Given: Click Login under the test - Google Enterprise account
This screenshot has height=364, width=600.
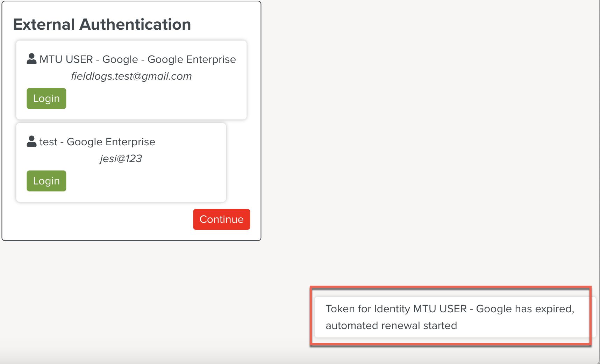Looking at the screenshot, I should pyautogui.click(x=46, y=181).
